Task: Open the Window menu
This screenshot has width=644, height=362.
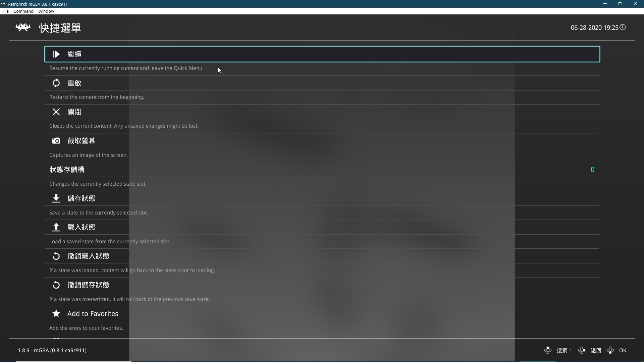Action: pos(46,11)
